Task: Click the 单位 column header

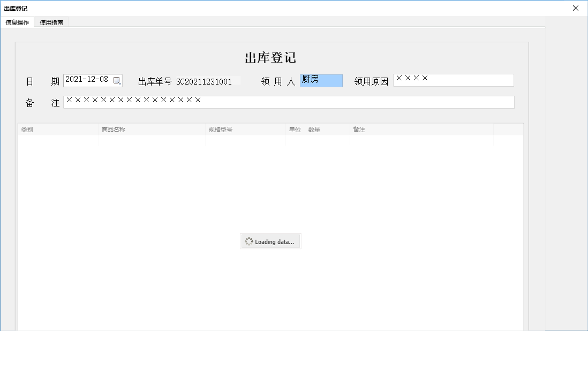Action: click(295, 129)
